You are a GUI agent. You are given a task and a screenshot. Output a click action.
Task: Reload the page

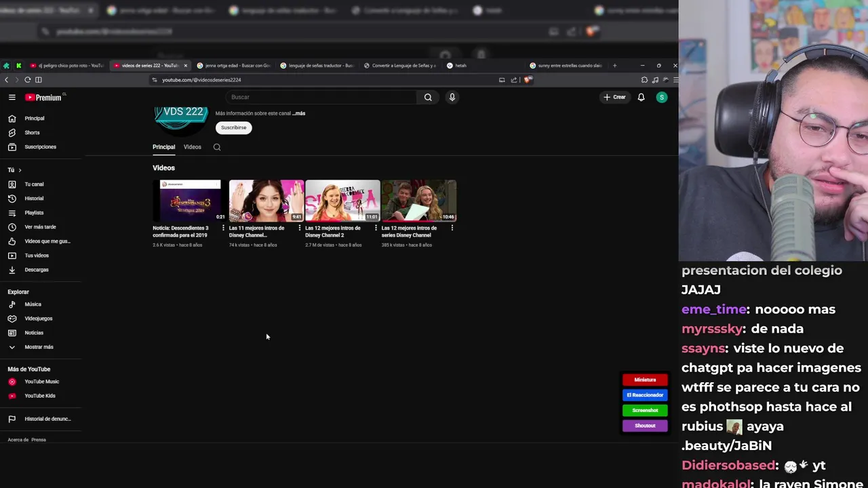coord(27,80)
